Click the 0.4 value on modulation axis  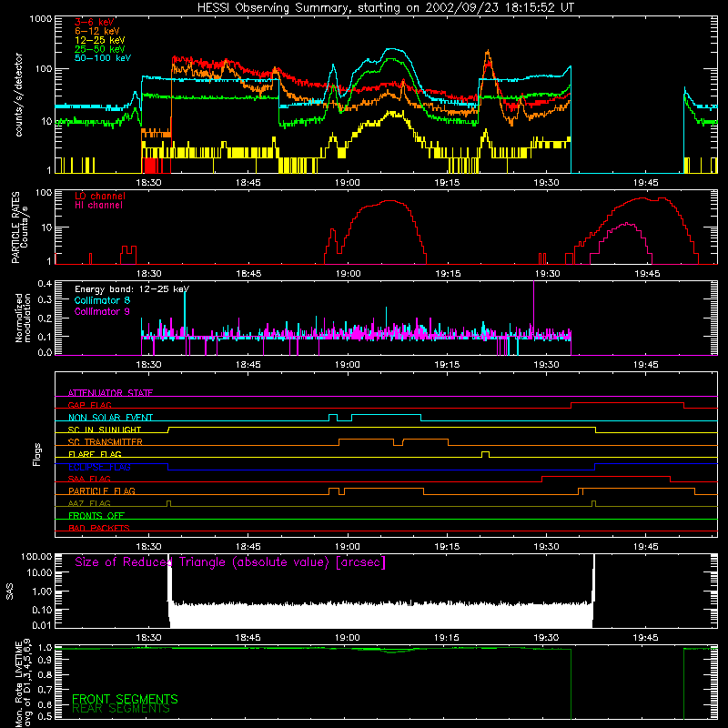45,284
